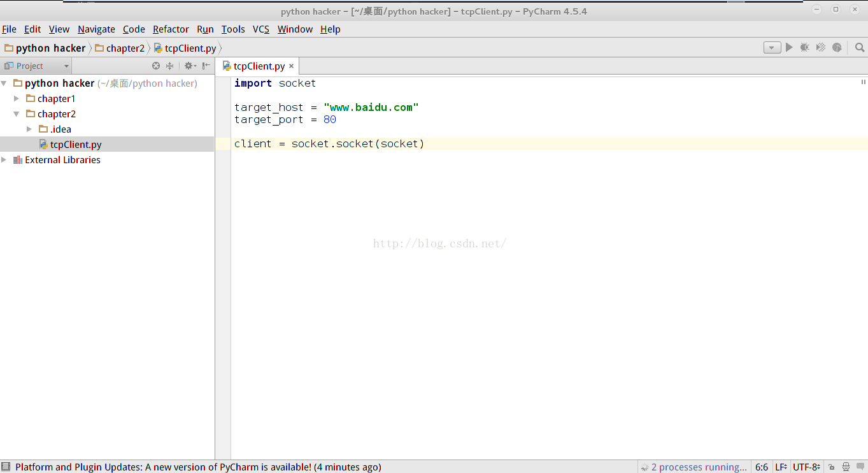This screenshot has width=868, height=473.
Task: Close the tcpClient.py editor tab
Action: coord(291,66)
